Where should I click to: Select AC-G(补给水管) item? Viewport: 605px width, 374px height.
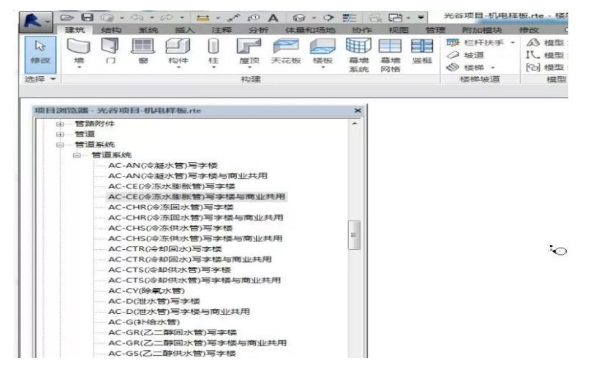coord(144,322)
